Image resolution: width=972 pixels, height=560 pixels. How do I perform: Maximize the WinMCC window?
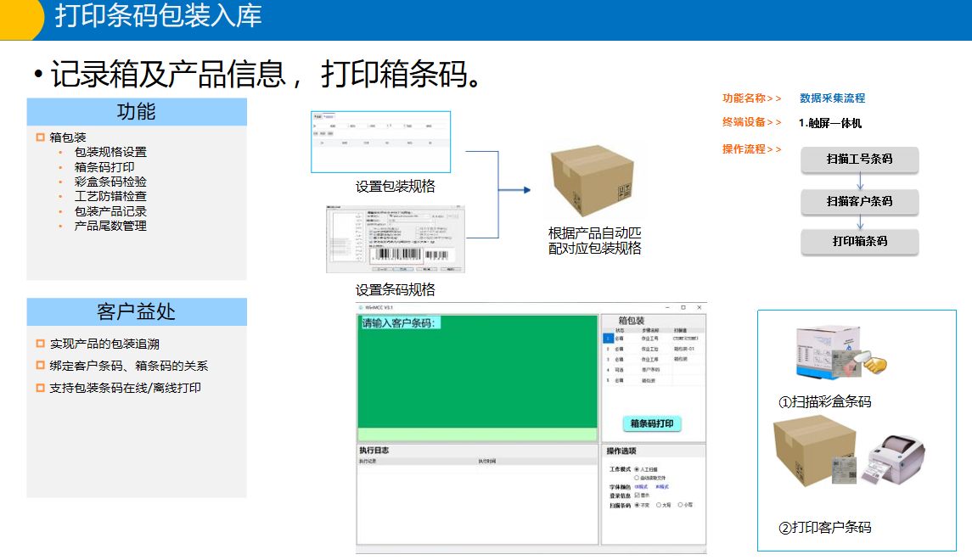coord(683,307)
